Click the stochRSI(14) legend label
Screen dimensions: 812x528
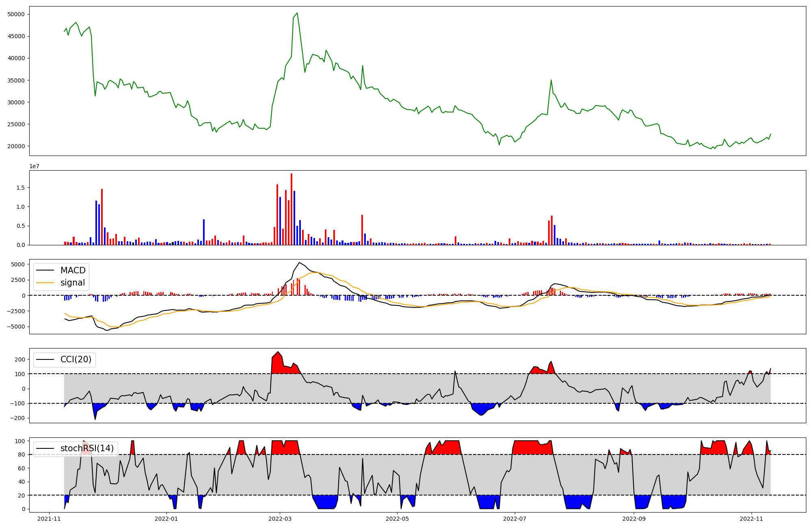(x=87, y=448)
